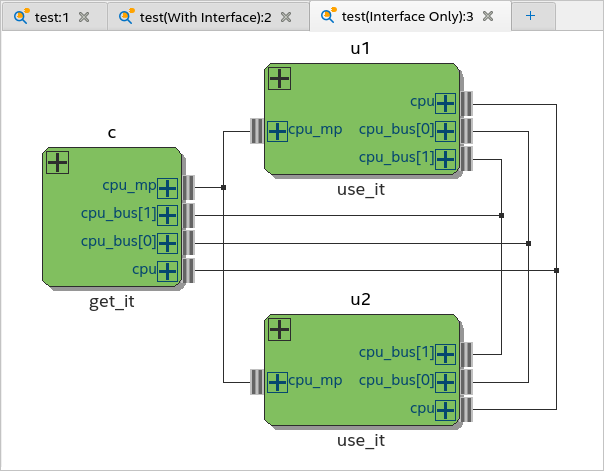Expand cpu_bus[0] port on block u1
Viewport: 604px width, 471px height.
coord(446,131)
